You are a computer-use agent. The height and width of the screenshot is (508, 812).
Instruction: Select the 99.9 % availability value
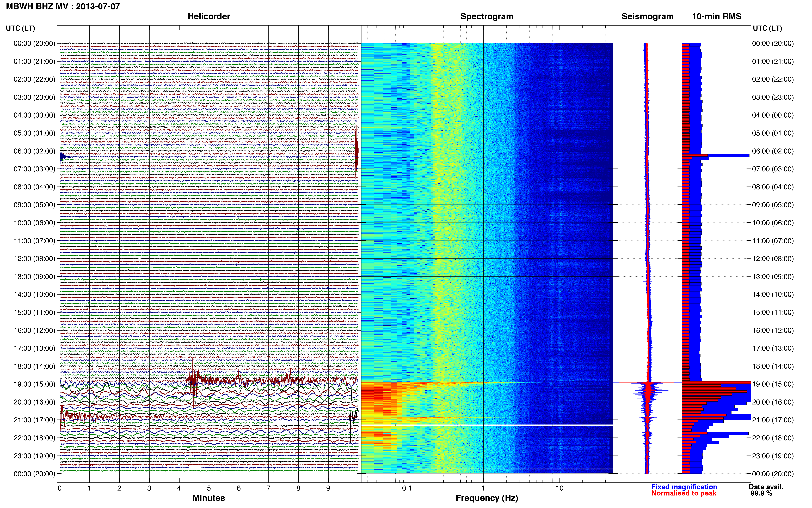pos(761,493)
